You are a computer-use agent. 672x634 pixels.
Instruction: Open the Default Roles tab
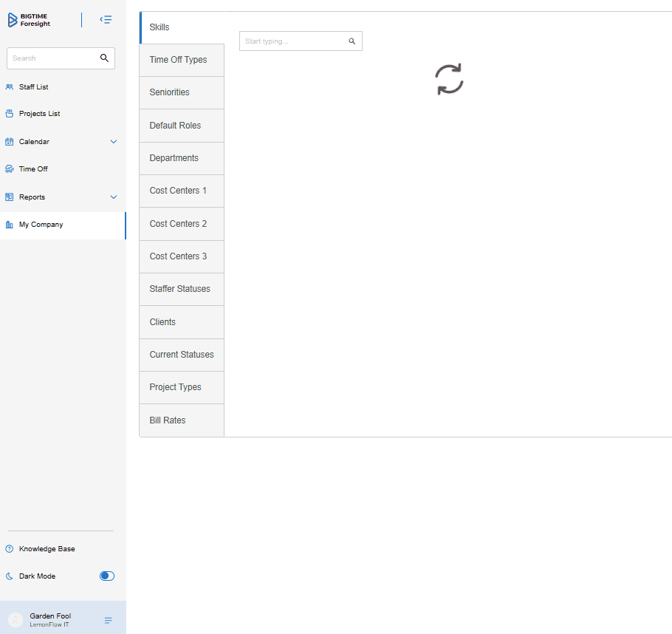click(182, 126)
